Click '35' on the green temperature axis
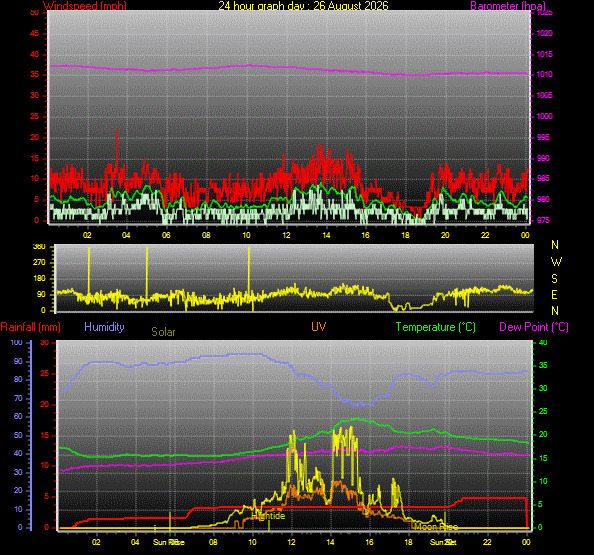The width and height of the screenshot is (594, 555). (x=543, y=365)
